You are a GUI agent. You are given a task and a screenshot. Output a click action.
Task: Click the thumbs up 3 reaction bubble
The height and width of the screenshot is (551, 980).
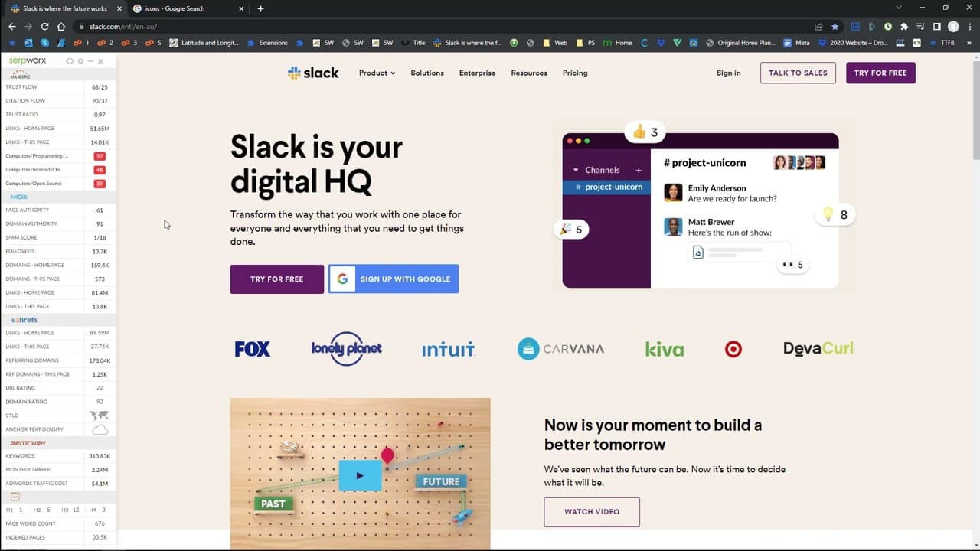[x=645, y=132]
